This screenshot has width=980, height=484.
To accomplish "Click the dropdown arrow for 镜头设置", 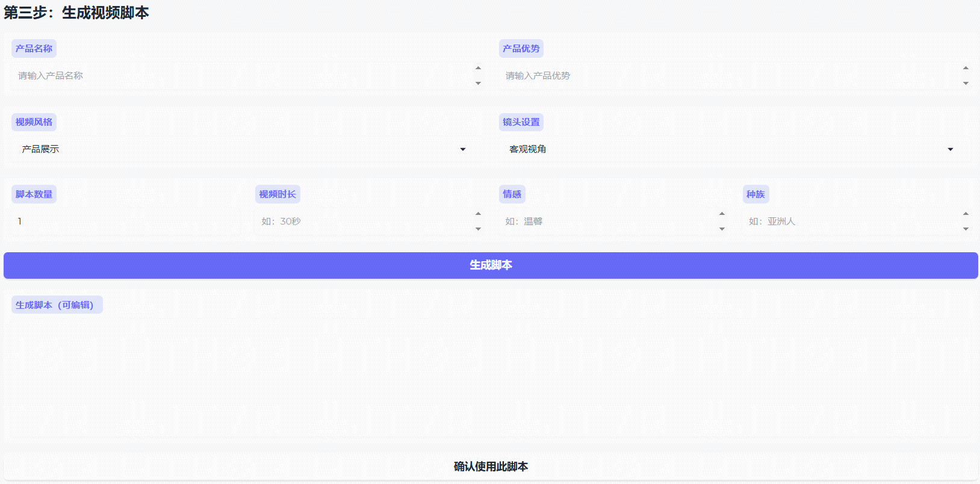I will coord(951,149).
